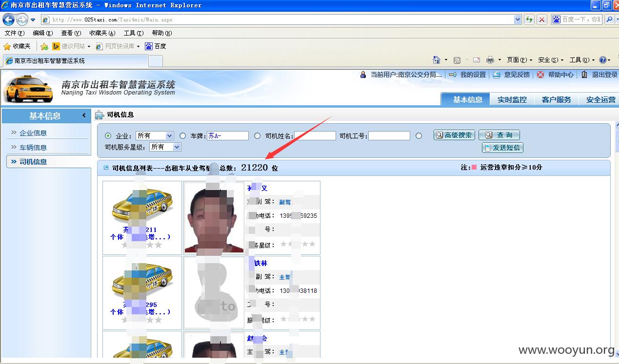Click the 我的设置 key icon

click(x=453, y=75)
